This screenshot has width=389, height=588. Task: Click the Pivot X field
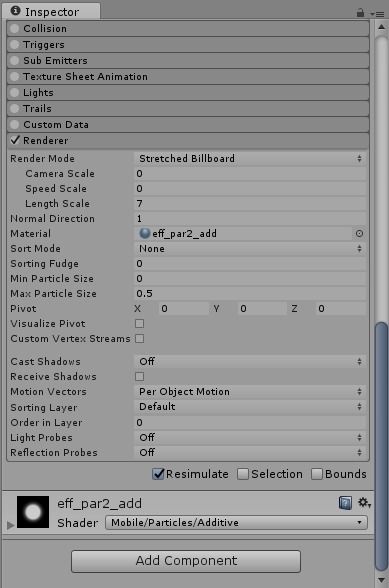[x=183, y=309]
